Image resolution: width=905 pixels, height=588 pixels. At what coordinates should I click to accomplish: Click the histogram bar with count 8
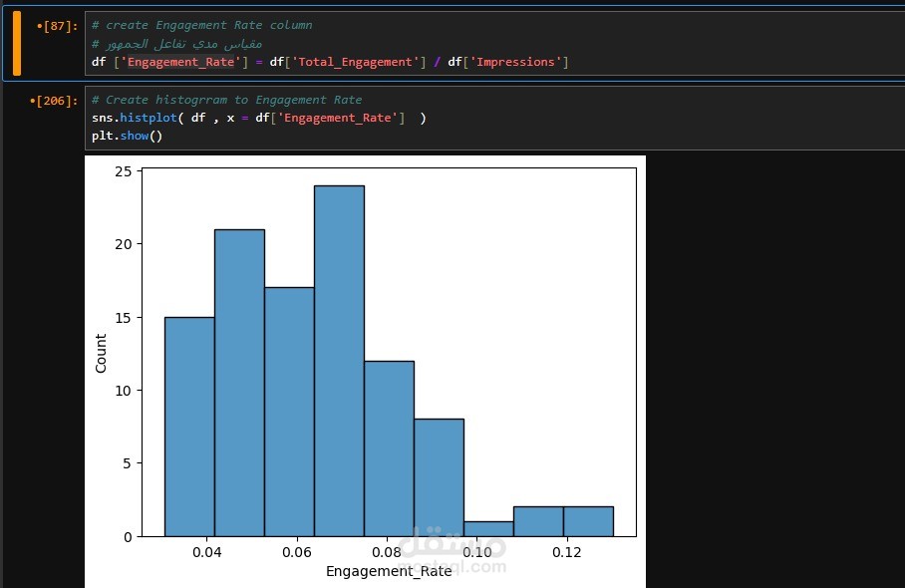click(x=440, y=477)
